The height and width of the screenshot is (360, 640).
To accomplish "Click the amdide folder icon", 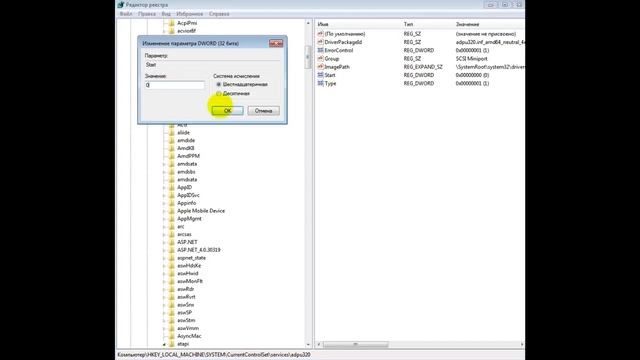I will 172,140.
